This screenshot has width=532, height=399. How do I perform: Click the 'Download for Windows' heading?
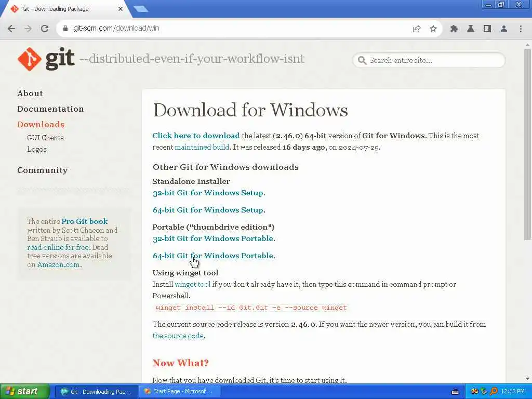[x=250, y=110]
